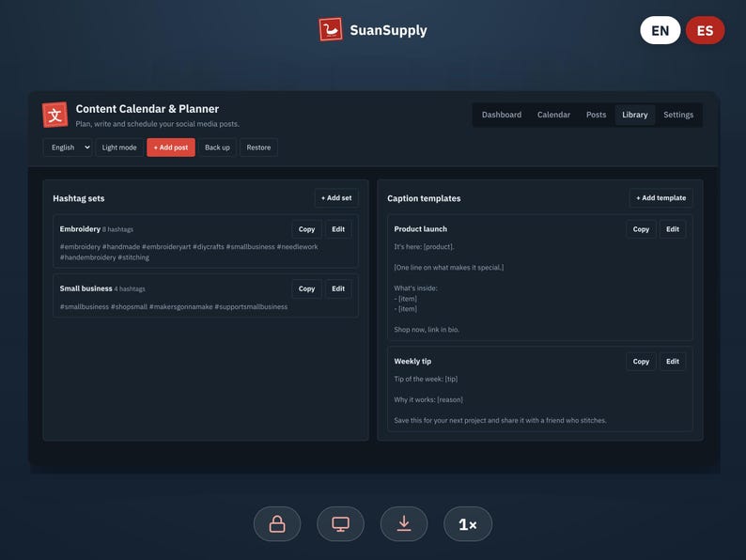Copy the Embroidery hashtag set
The width and height of the screenshot is (746, 560).
click(x=306, y=229)
